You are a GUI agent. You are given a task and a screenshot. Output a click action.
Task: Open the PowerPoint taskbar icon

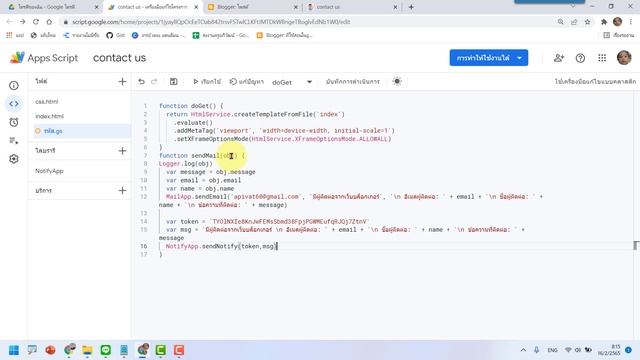[50, 350]
